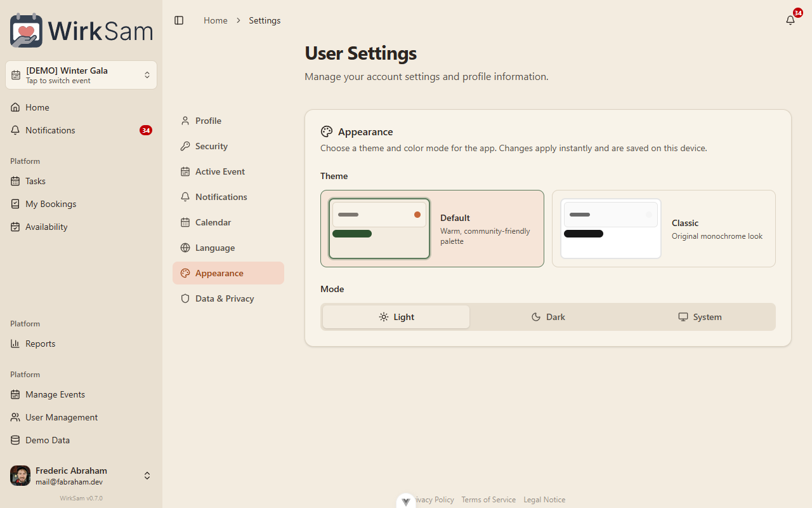812x508 pixels.
Task: Select the Profile settings tab
Action: [228, 121]
